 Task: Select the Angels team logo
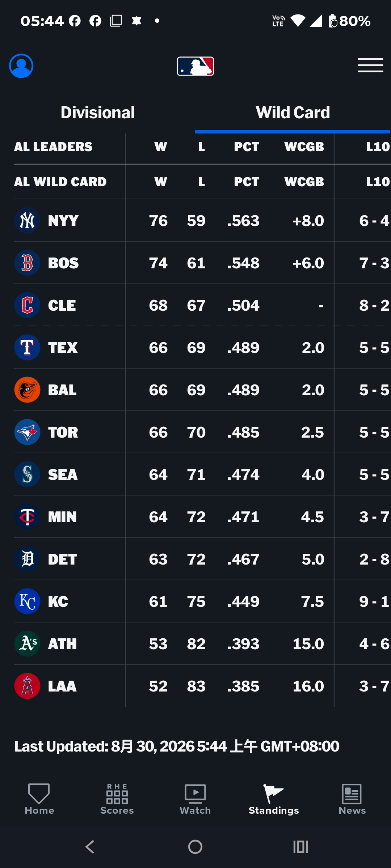tap(27, 686)
